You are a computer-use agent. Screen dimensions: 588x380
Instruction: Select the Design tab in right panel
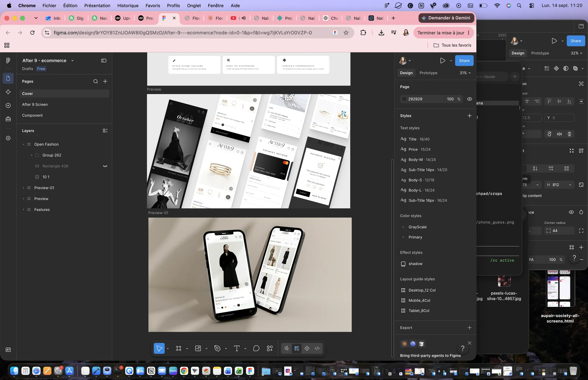(x=406, y=73)
